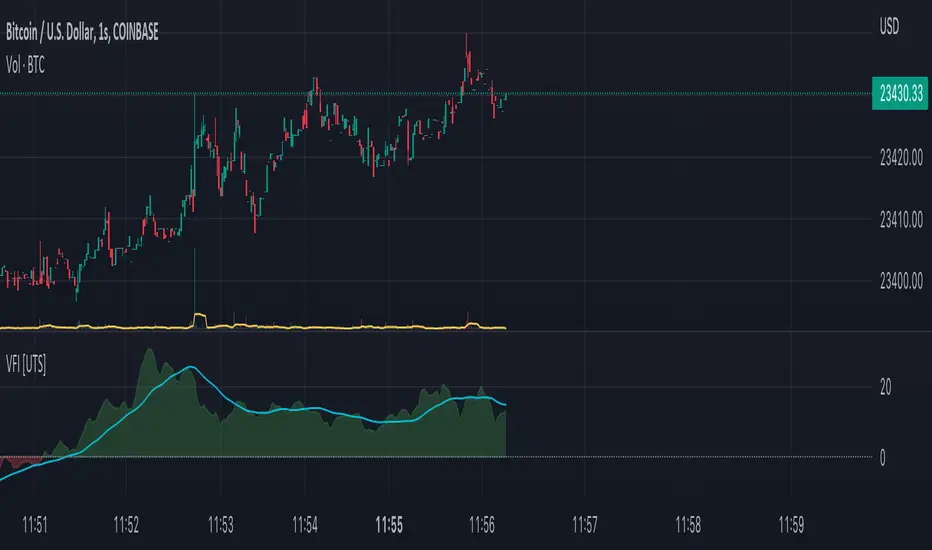Screen dimensions: 932x550
Task: Click the 23400.00 price axis label
Action: 901,281
